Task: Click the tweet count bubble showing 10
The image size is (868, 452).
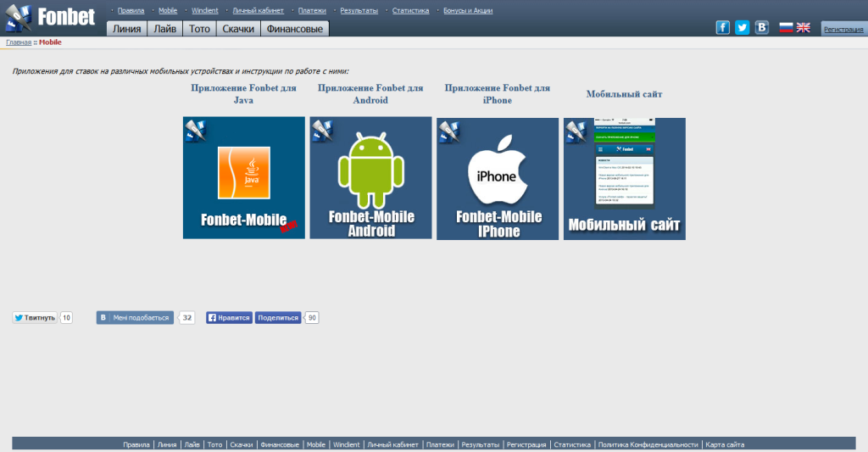Action: point(66,317)
